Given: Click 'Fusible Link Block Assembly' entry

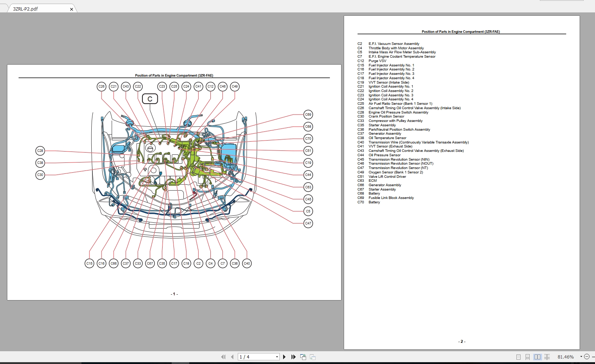Looking at the screenshot, I should point(391,198).
